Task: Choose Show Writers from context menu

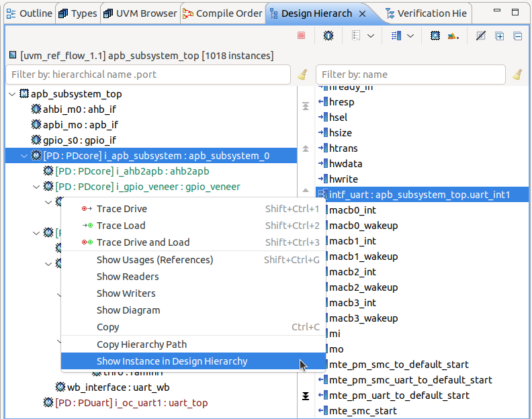Action: pyautogui.click(x=193, y=293)
